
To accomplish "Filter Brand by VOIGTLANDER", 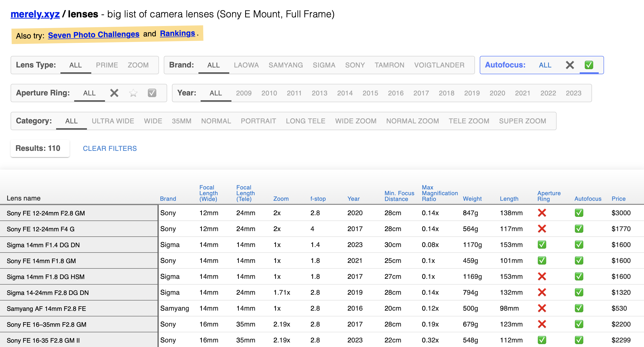I will click(439, 65).
